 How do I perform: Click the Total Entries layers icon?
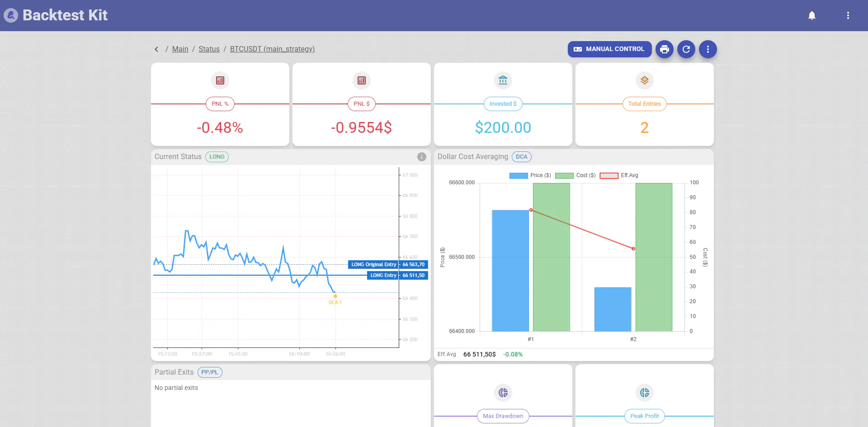click(x=645, y=80)
